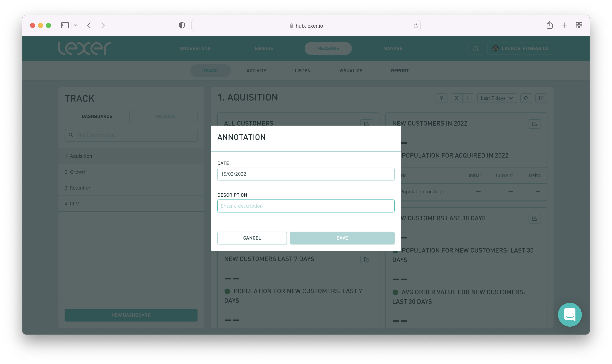This screenshot has height=364, width=612.
Task: Open the 4. RFM dashboard
Action: 131,204
